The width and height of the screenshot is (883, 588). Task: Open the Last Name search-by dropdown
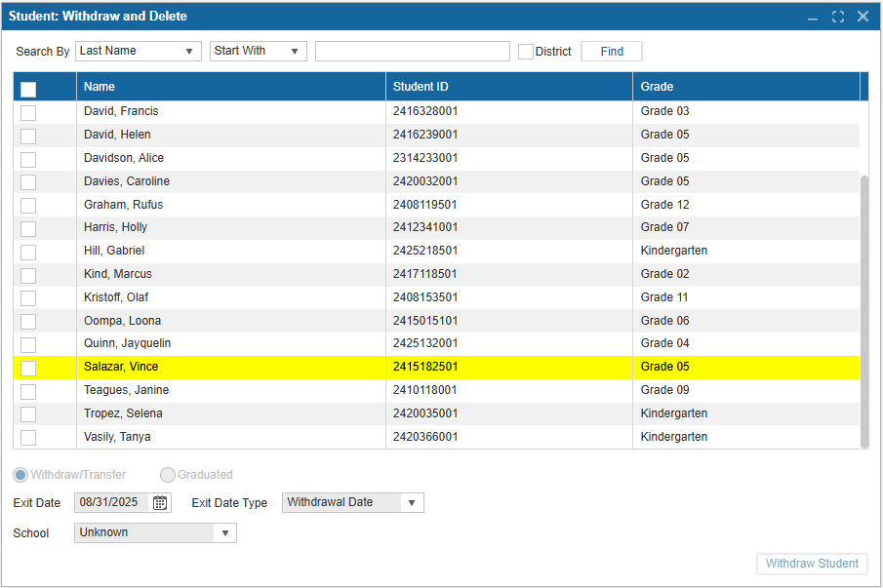[138, 52]
